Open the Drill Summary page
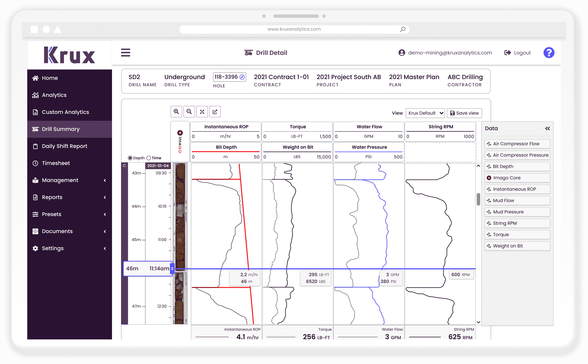 61,129
